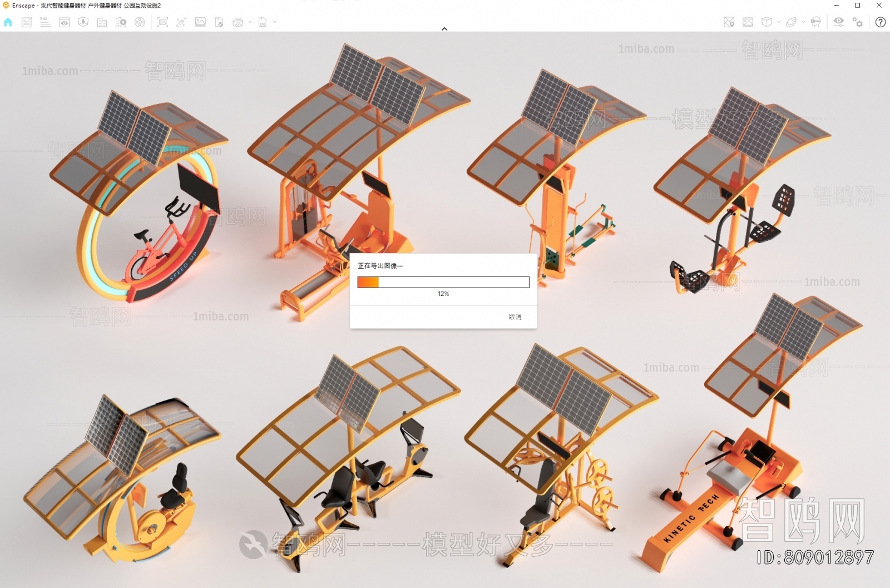This screenshot has height=588, width=890.
Task: Toggle the VR headset mode
Action: coord(815,22)
